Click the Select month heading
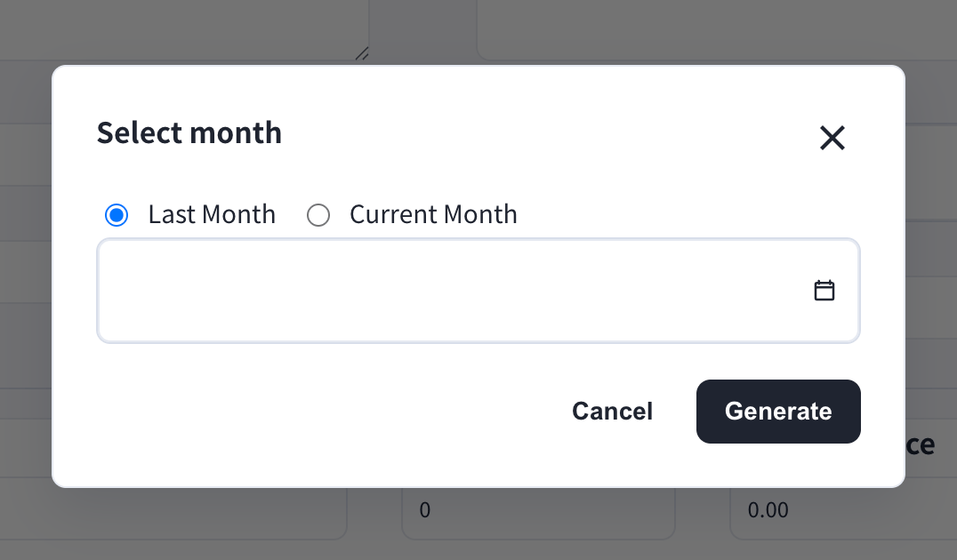The height and width of the screenshot is (560, 957). (189, 133)
